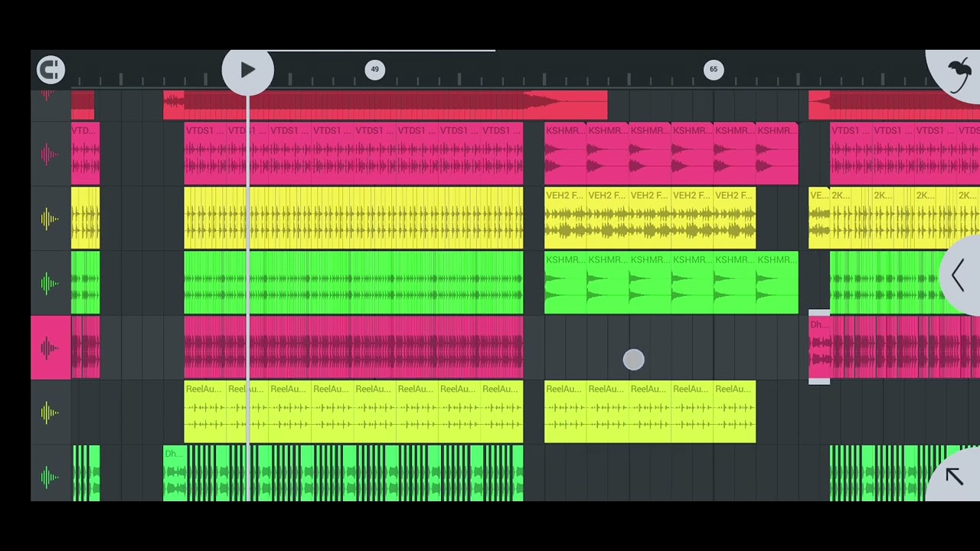This screenshot has width=980, height=551.
Task: Select the long pink clip in the highlighted track
Action: (354, 347)
